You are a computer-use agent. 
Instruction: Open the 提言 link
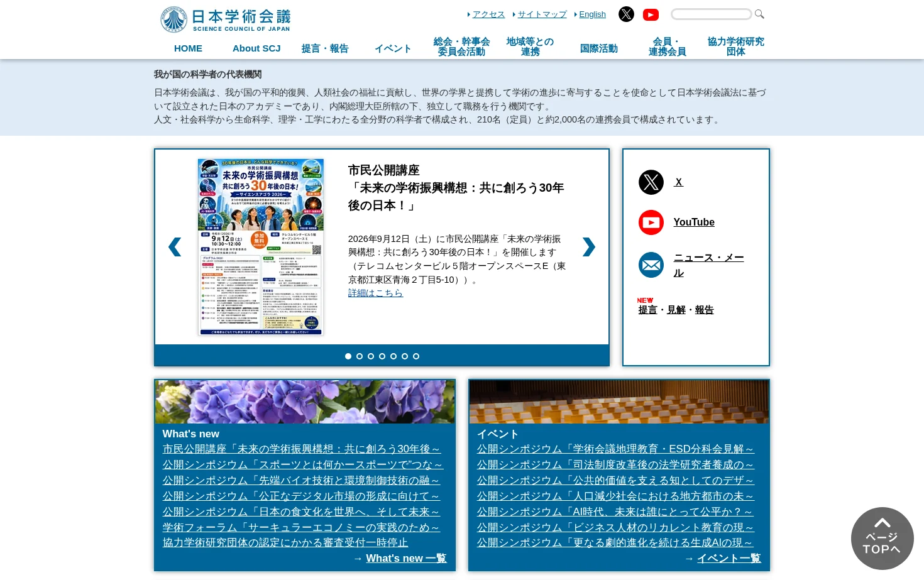click(647, 310)
